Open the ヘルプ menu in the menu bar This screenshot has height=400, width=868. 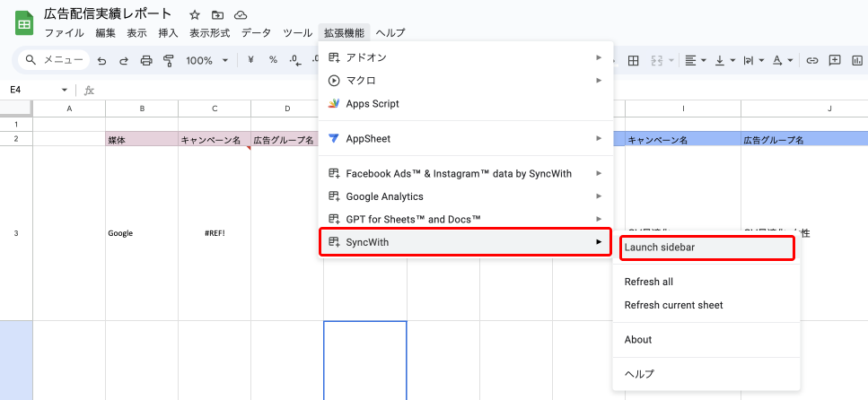click(390, 32)
